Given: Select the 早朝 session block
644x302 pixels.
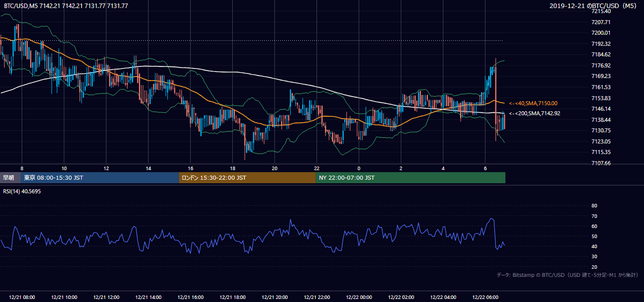Looking at the screenshot, I should [x=11, y=178].
